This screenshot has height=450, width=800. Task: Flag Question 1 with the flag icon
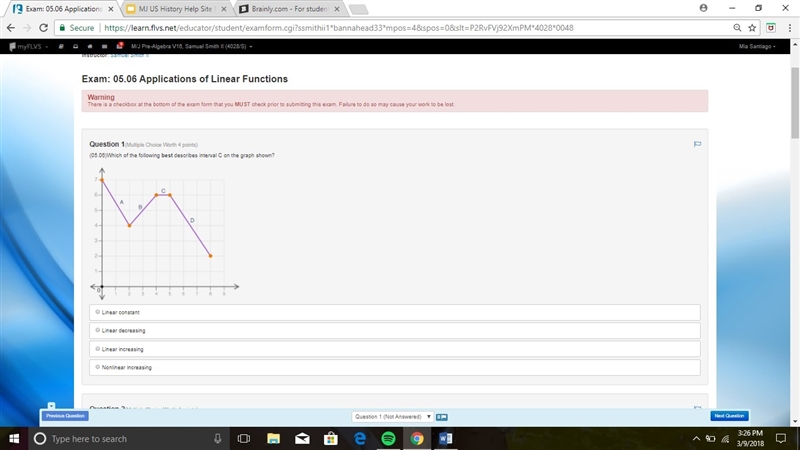click(697, 144)
